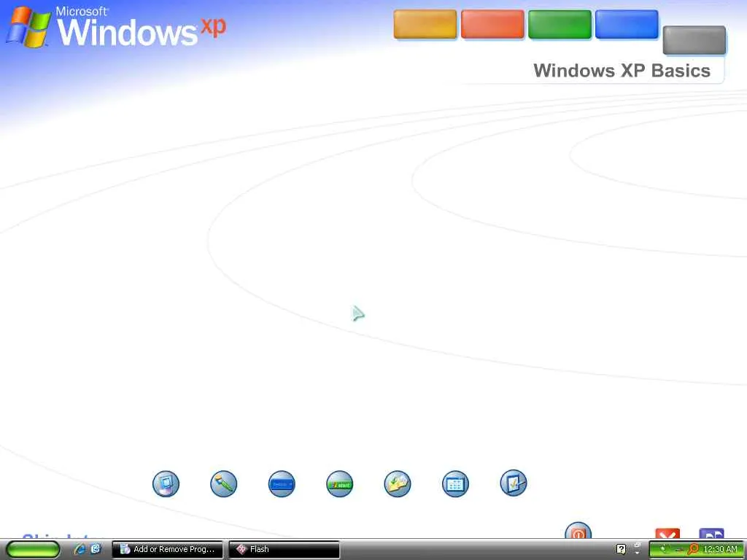Open the checklist with pen topic icon
The height and width of the screenshot is (560, 747).
(514, 483)
